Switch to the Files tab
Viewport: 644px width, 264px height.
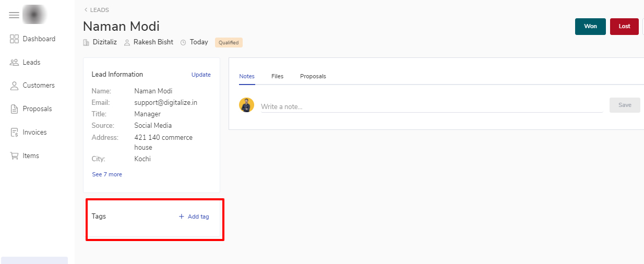(277, 76)
